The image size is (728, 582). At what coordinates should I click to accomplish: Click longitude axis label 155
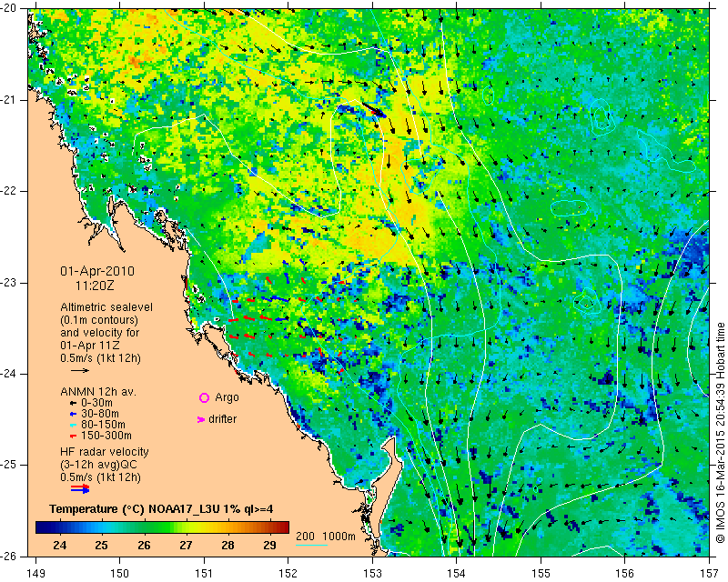[541, 574]
